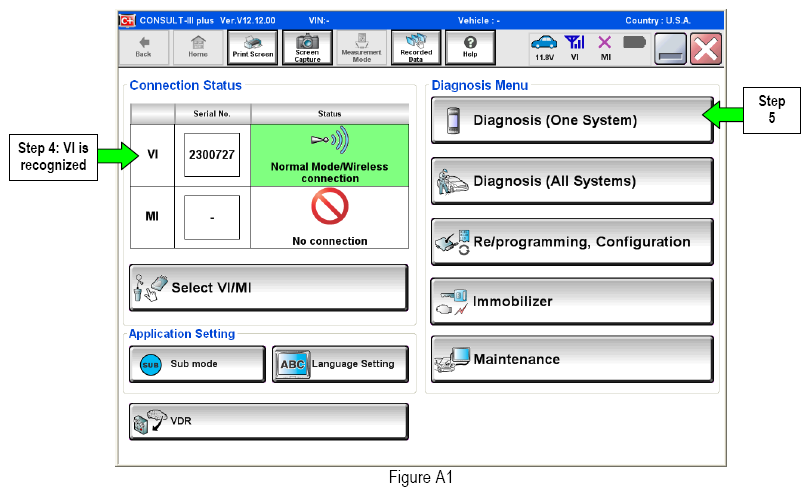Open Sub mode setting
The height and width of the screenshot is (496, 810).
pos(197,364)
